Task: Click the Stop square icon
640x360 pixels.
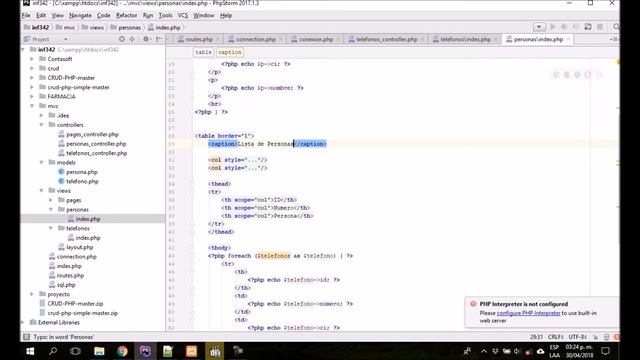Action: point(600,27)
